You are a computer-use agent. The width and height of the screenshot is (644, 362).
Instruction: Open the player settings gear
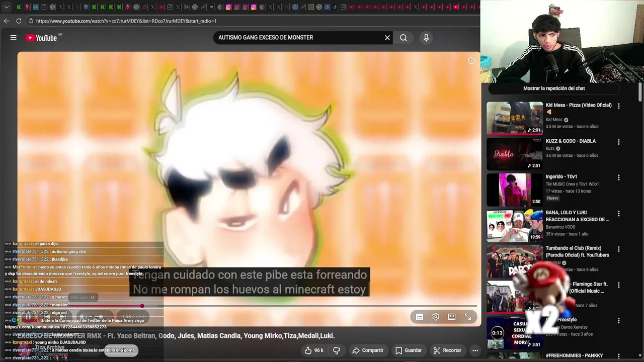tap(436, 317)
